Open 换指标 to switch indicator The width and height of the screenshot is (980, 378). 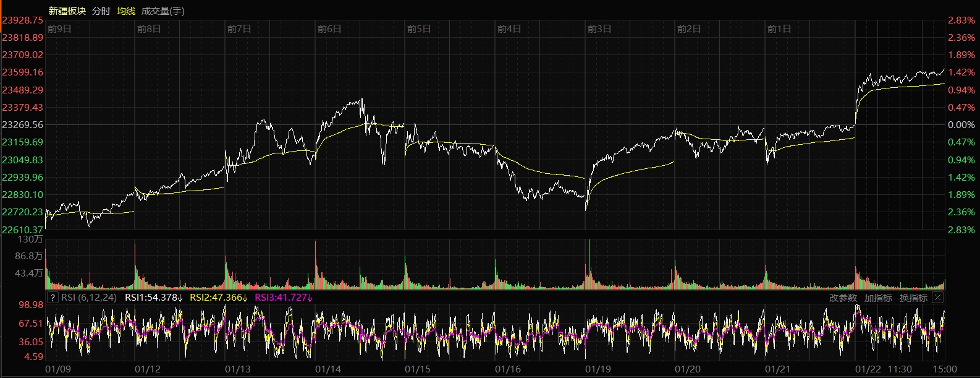point(913,298)
